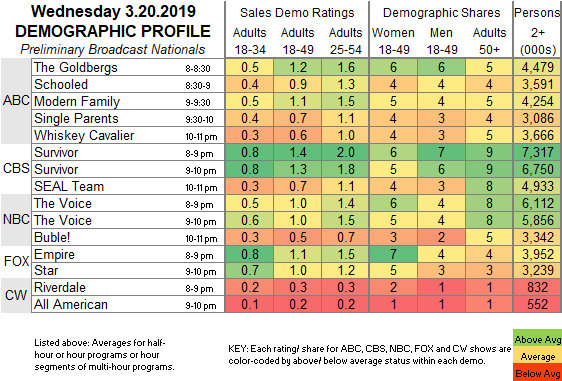The image size is (562, 381).
Task: Click All American's 552 viewers cell
Action: coord(537,304)
